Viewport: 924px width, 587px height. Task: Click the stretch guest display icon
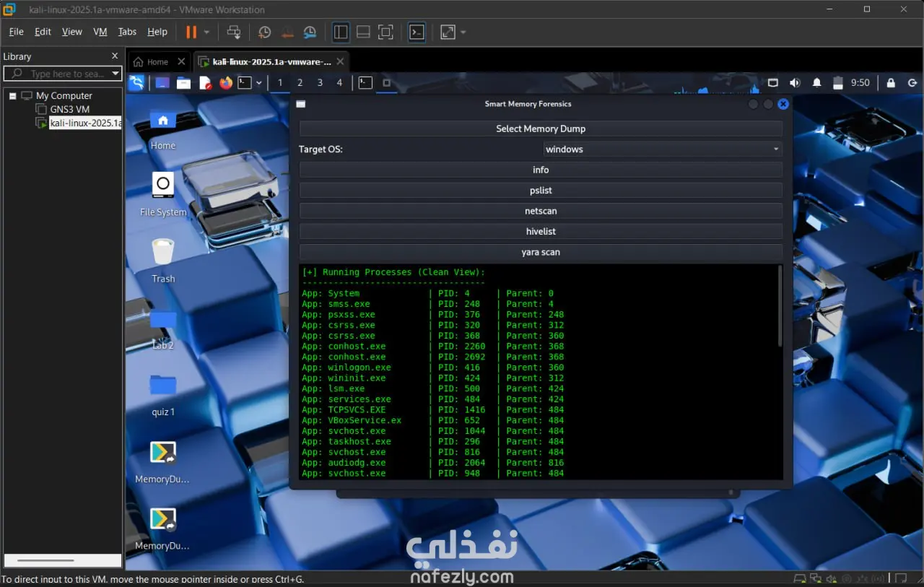pos(448,32)
